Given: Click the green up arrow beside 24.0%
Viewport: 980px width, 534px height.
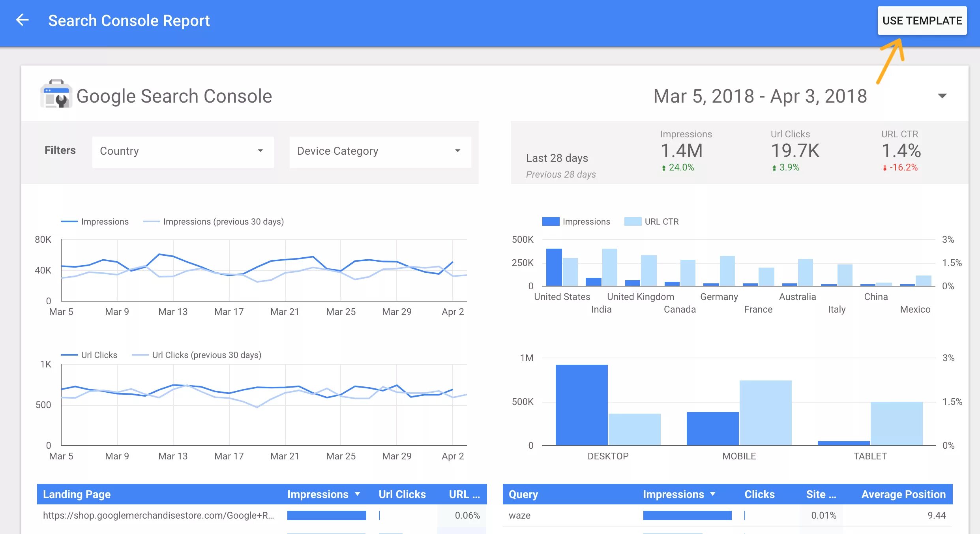Looking at the screenshot, I should click(x=664, y=168).
